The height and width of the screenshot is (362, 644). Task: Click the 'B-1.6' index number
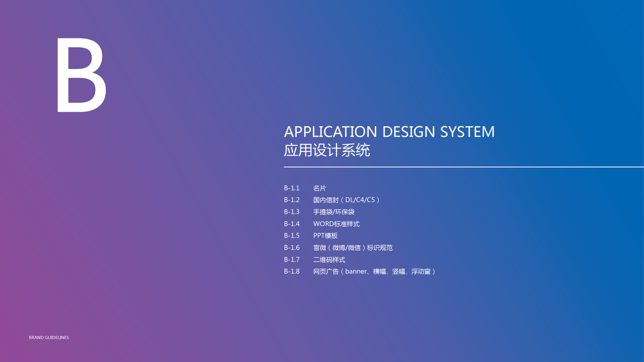(x=292, y=247)
